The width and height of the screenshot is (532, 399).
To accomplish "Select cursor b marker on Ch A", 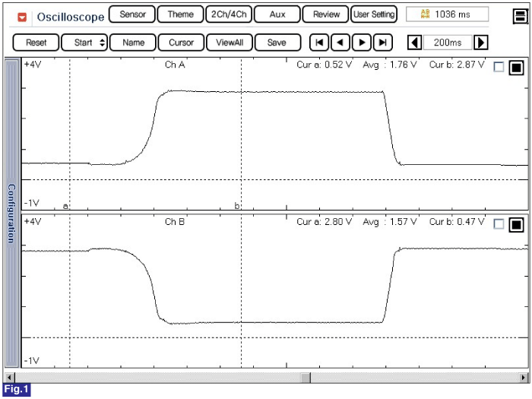I will coord(237,206).
